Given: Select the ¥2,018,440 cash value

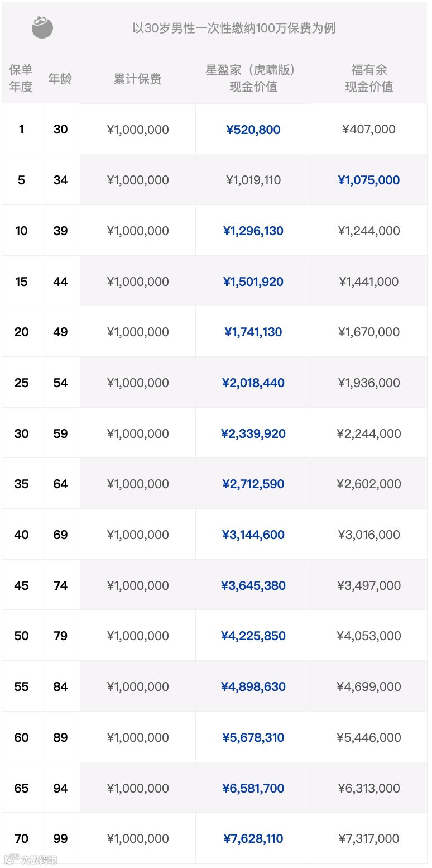Looking at the screenshot, I should pyautogui.click(x=253, y=383).
